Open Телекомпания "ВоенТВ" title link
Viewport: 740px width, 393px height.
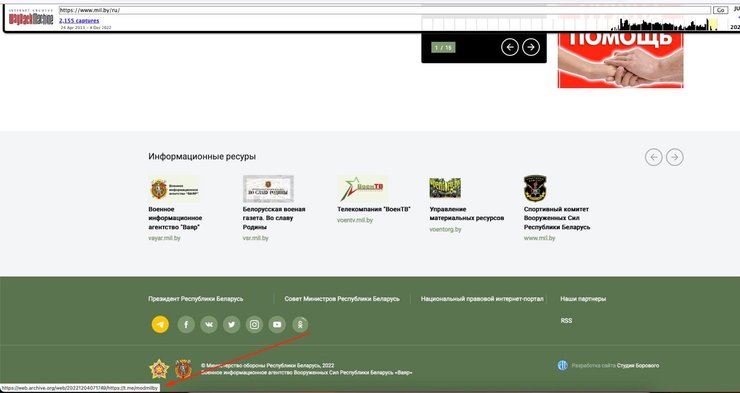pyautogui.click(x=374, y=209)
